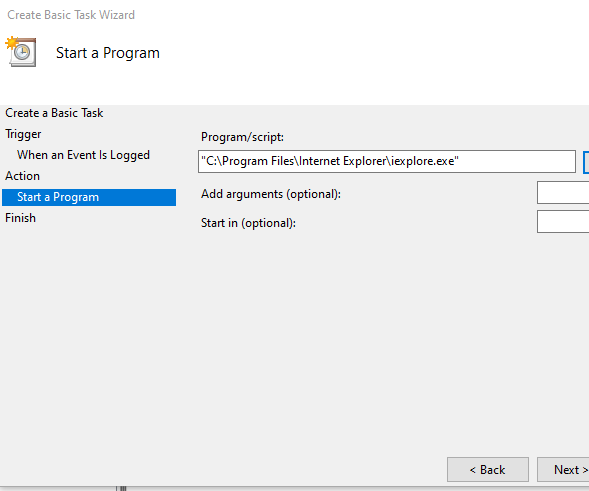Click the Start in optional input field

563,222
